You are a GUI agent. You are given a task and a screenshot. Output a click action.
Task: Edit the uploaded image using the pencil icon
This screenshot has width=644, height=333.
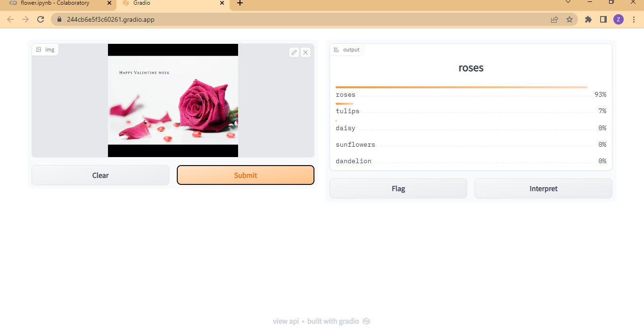294,52
